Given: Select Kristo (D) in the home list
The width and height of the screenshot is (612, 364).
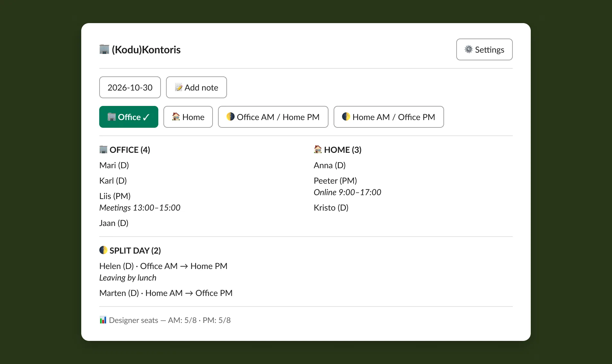Looking at the screenshot, I should pos(331,208).
